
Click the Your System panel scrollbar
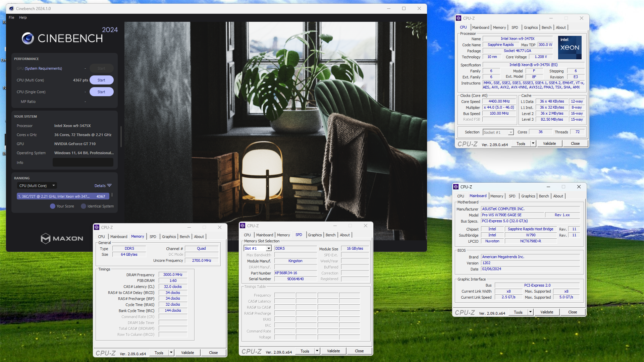coord(121,137)
